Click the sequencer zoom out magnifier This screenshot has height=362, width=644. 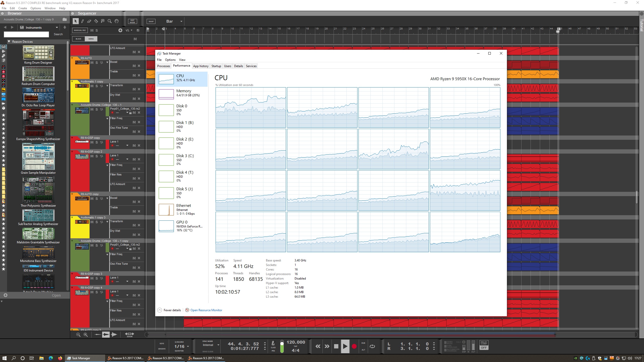78,335
